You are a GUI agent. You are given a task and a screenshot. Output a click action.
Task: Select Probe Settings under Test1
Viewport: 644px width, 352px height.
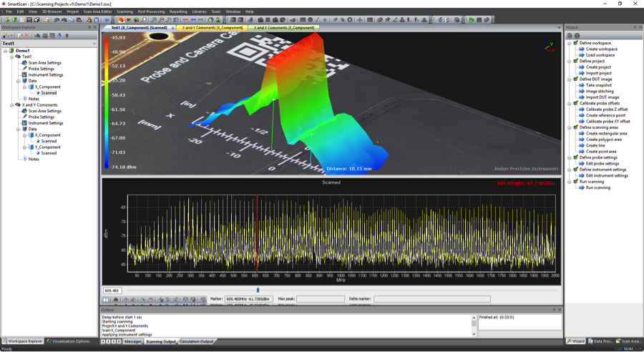[41, 69]
